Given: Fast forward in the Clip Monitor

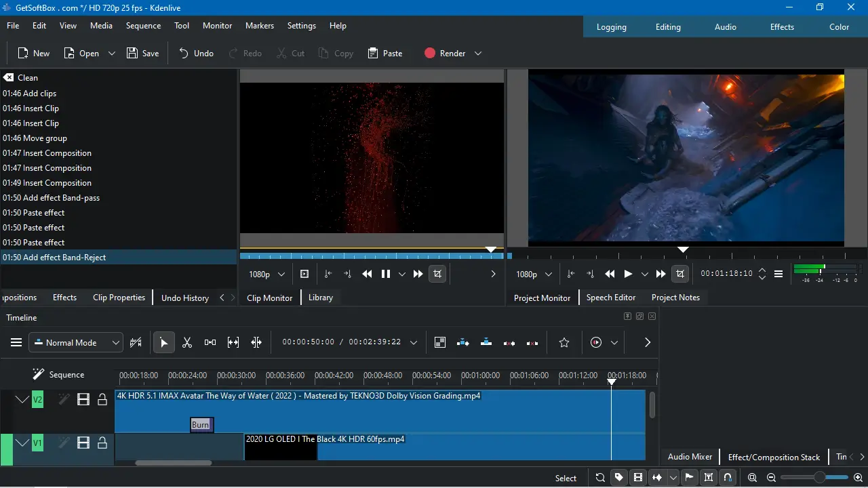Looking at the screenshot, I should 418,274.
